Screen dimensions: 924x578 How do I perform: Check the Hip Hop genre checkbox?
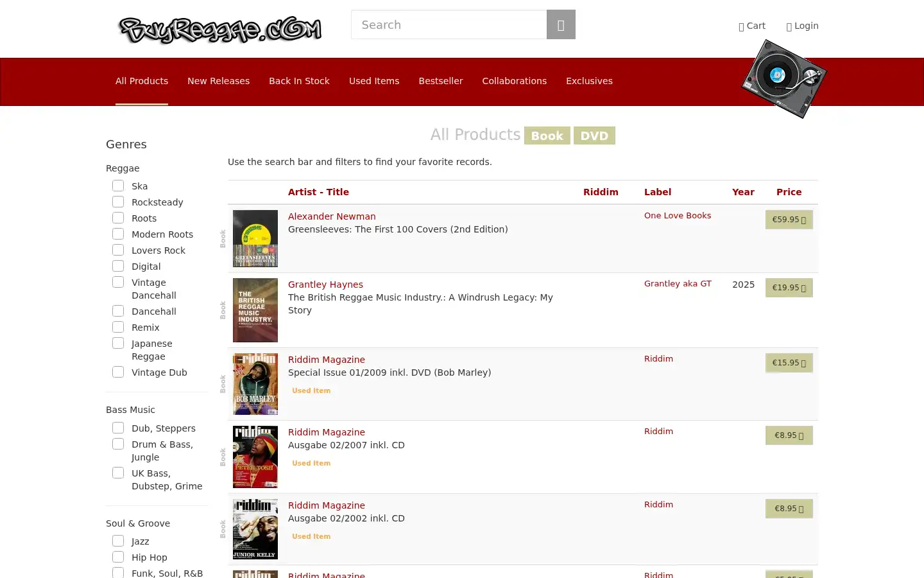click(118, 557)
